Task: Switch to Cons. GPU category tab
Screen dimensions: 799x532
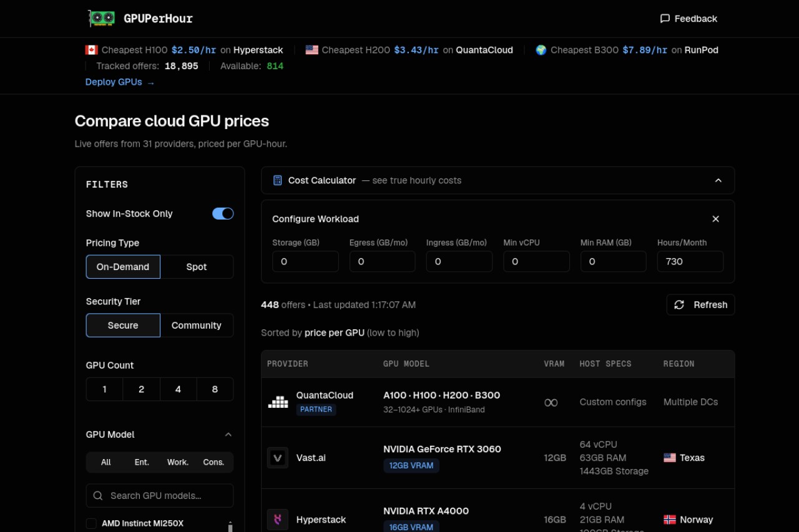Action: point(213,462)
